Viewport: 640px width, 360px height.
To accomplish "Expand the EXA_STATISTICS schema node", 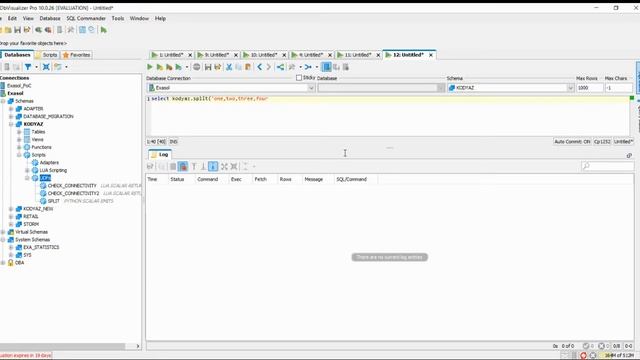I will pyautogui.click(x=11, y=247).
